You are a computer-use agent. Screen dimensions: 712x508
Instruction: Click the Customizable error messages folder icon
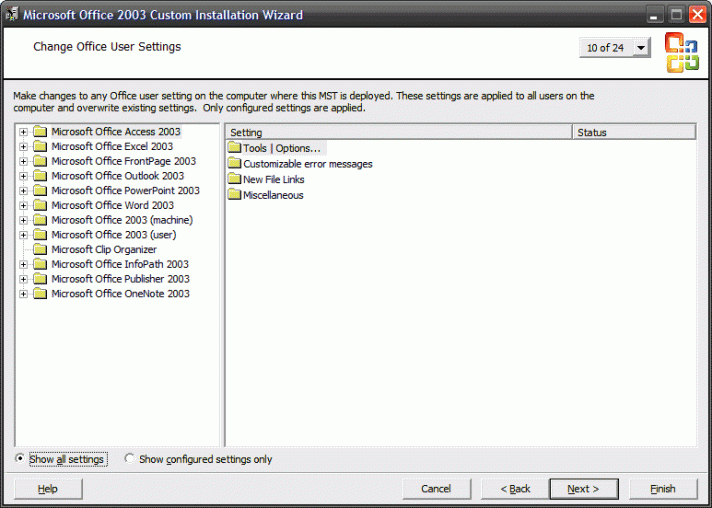(234, 163)
